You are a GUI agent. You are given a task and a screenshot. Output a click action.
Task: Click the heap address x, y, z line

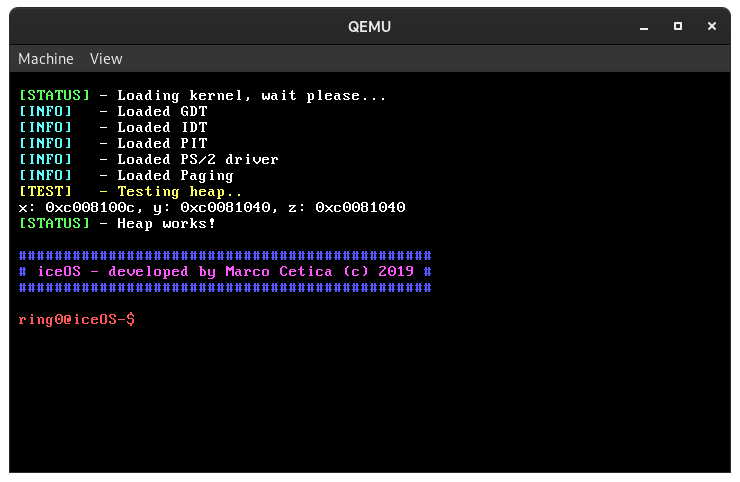pyautogui.click(x=212, y=208)
